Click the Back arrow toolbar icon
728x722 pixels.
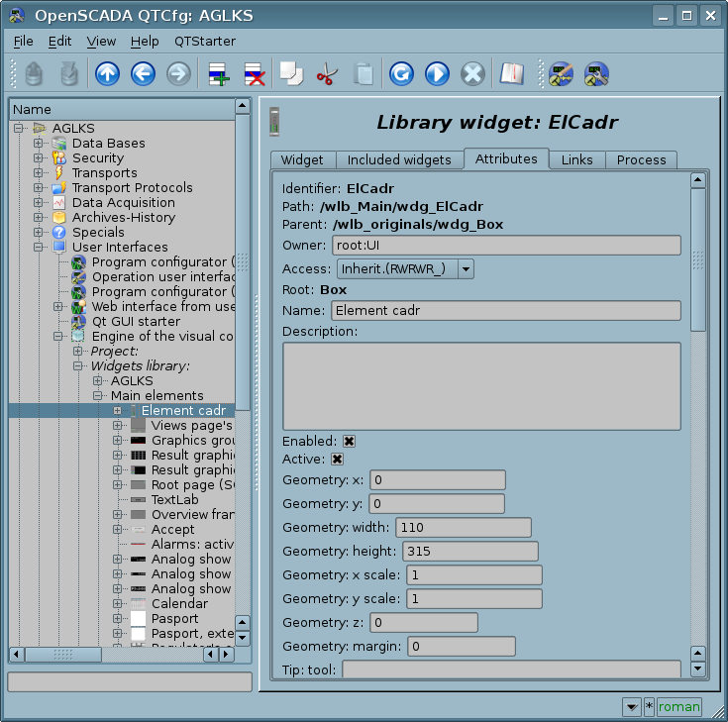tap(143, 73)
